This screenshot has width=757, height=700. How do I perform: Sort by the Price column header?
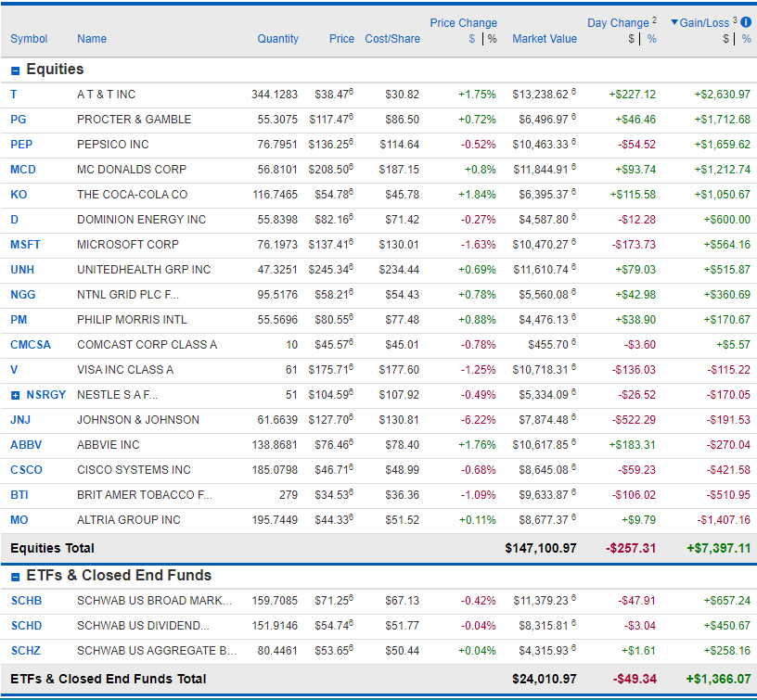pyautogui.click(x=341, y=39)
